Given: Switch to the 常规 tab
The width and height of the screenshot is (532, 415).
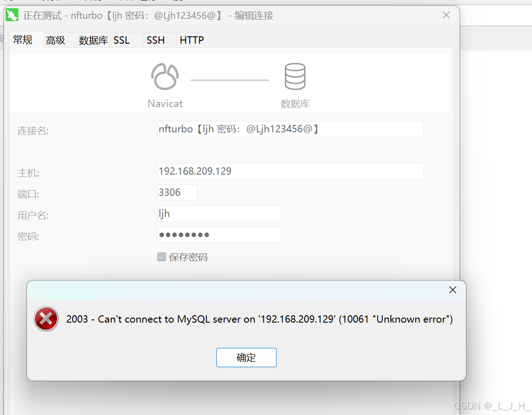Looking at the screenshot, I should [23, 40].
